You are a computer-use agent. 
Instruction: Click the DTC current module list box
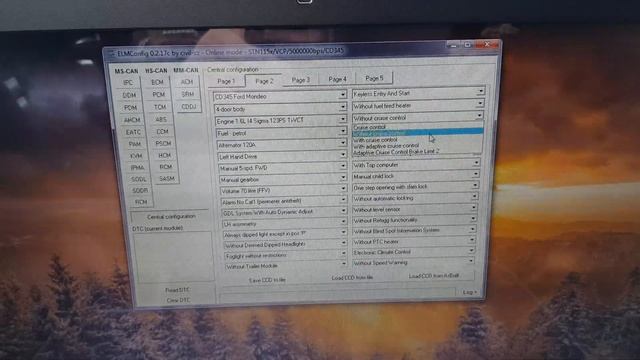click(174, 257)
